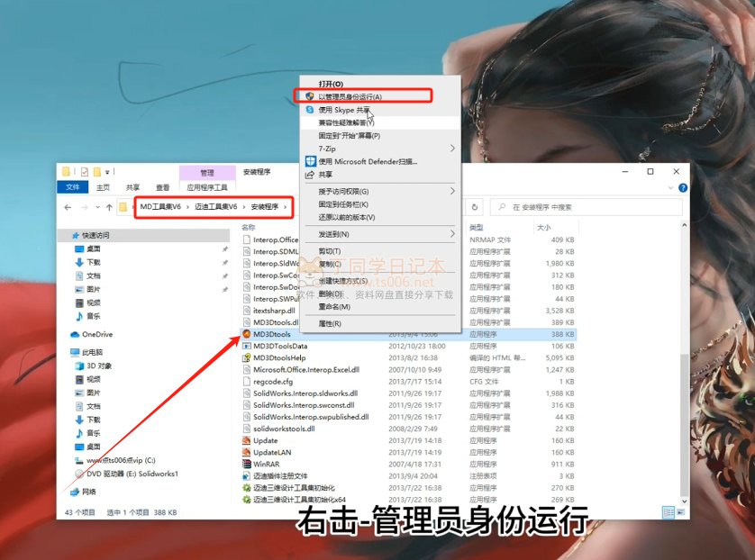Scan with Microsoft Defender menu entry
Image resolution: width=755 pixels, height=560 pixels.
(380, 162)
